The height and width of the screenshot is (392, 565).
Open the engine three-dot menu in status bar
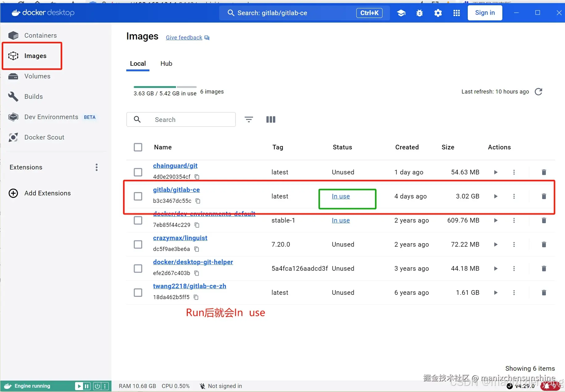[105, 386]
